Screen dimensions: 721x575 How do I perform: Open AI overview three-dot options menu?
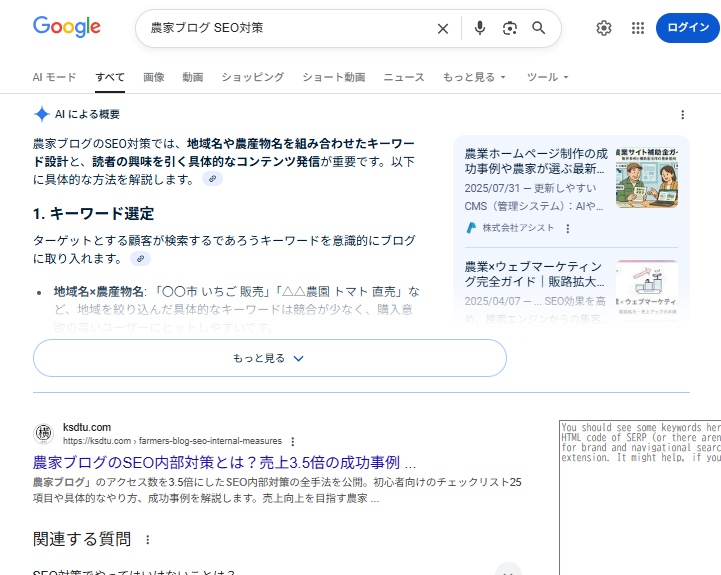(683, 115)
